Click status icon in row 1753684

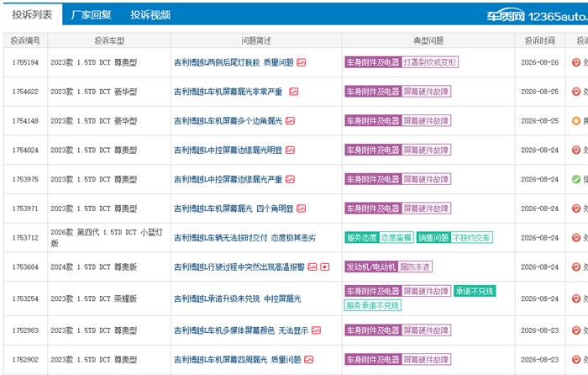pyautogui.click(x=576, y=267)
